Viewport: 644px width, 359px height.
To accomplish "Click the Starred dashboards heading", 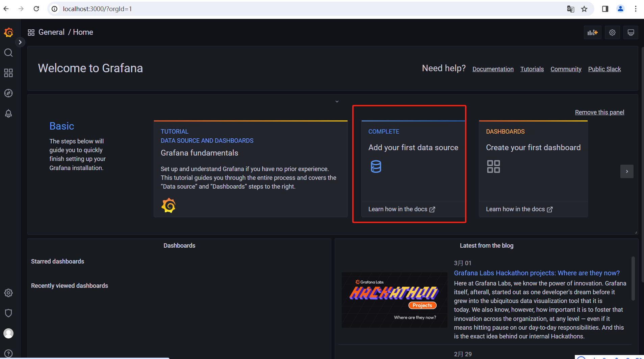I will point(57,261).
